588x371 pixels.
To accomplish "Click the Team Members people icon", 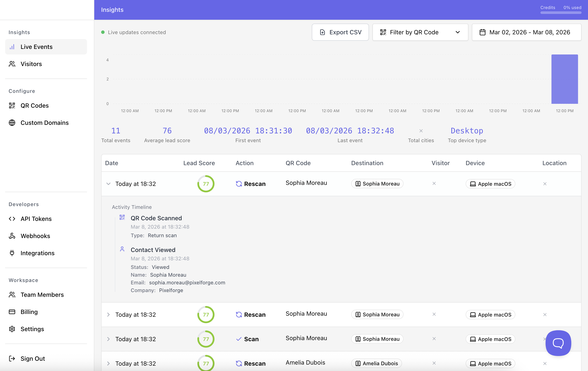I will pos(12,294).
